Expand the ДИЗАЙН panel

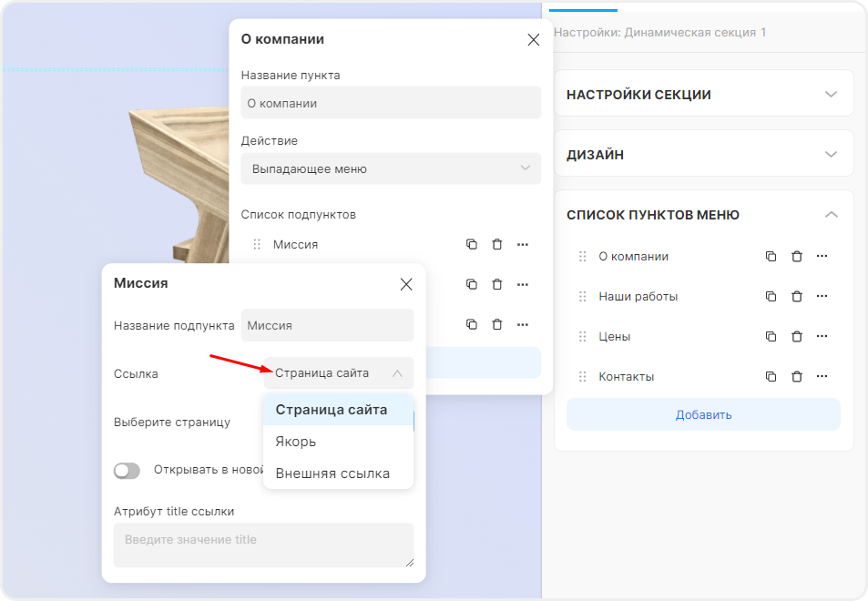(x=703, y=154)
